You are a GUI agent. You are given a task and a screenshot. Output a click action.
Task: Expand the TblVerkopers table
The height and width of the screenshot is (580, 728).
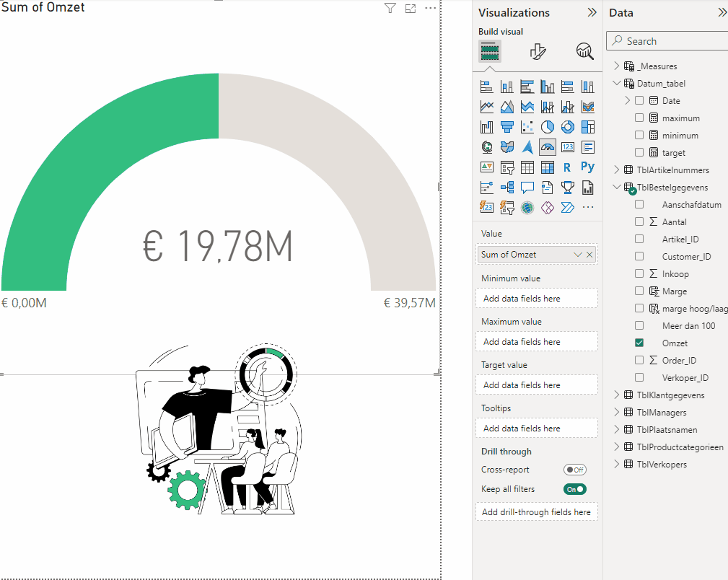617,464
